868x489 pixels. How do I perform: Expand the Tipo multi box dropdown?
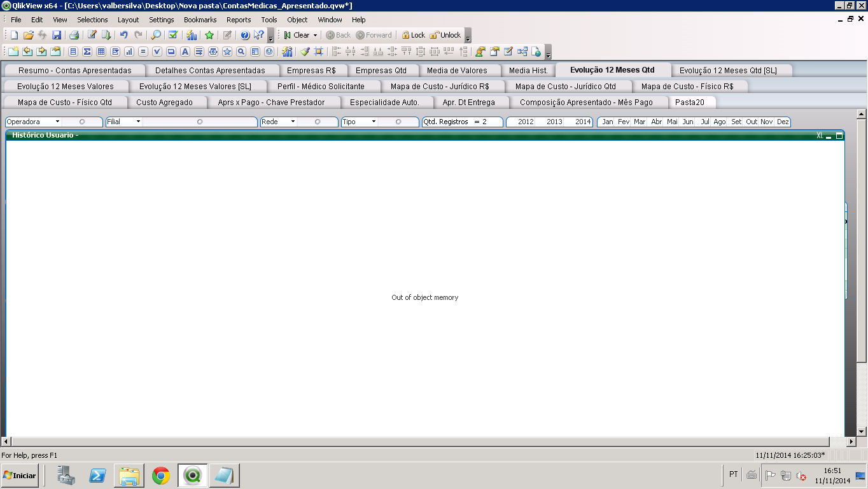click(x=374, y=122)
